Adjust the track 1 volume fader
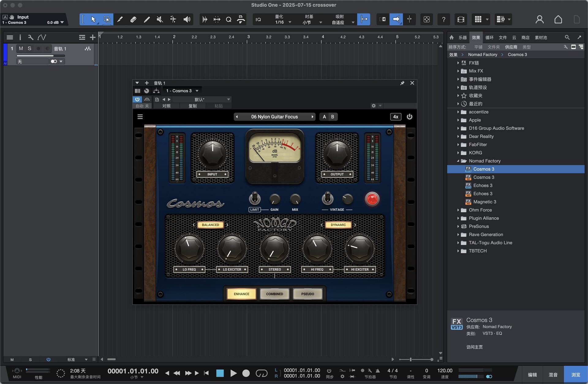Viewport: 588px width, 384px height. click(x=40, y=56)
